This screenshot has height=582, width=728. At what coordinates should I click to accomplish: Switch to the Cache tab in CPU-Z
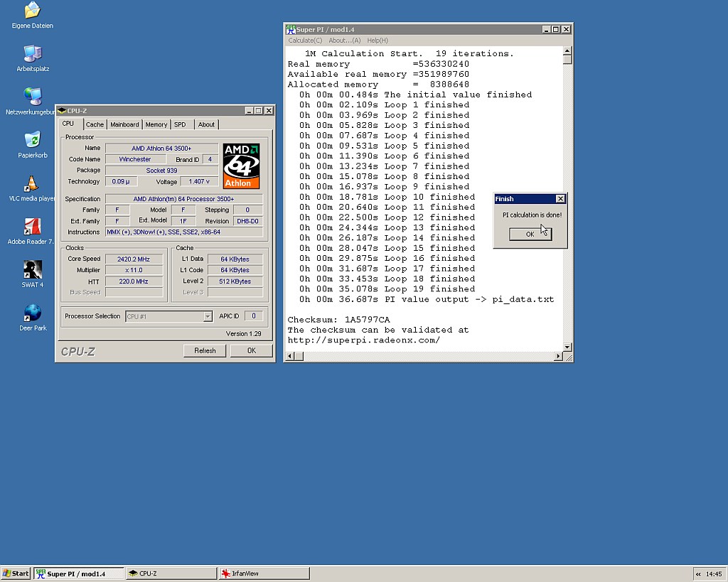coord(95,124)
